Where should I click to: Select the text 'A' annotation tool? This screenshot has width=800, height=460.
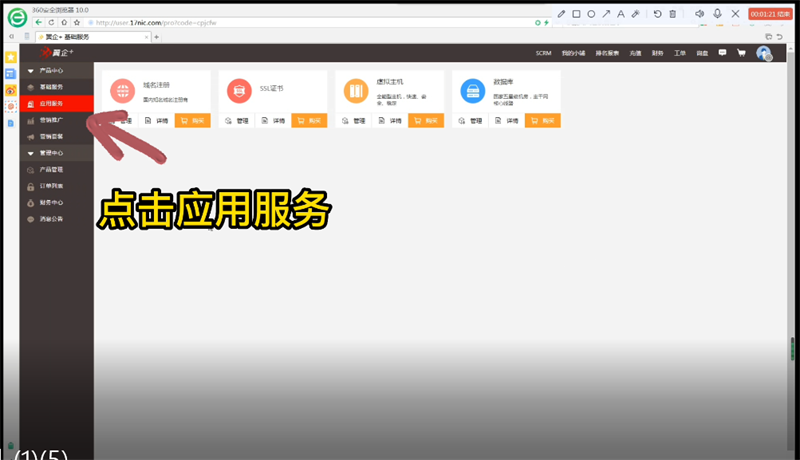(620, 14)
